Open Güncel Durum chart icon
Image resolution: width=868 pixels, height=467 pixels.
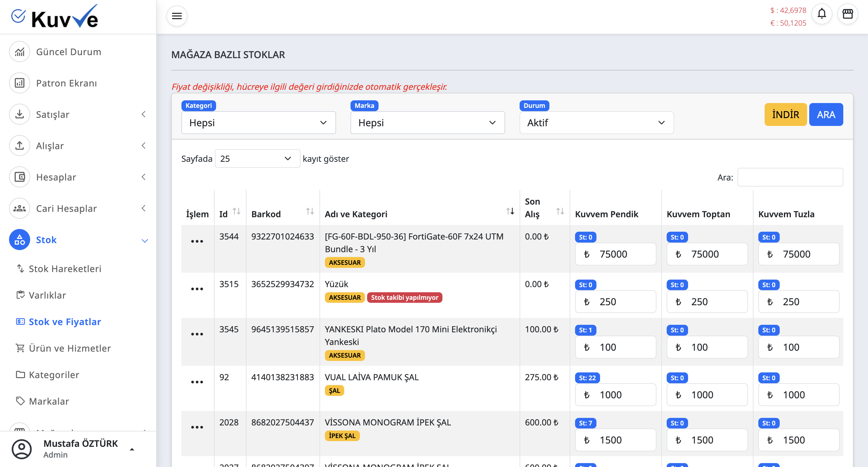[x=20, y=52]
